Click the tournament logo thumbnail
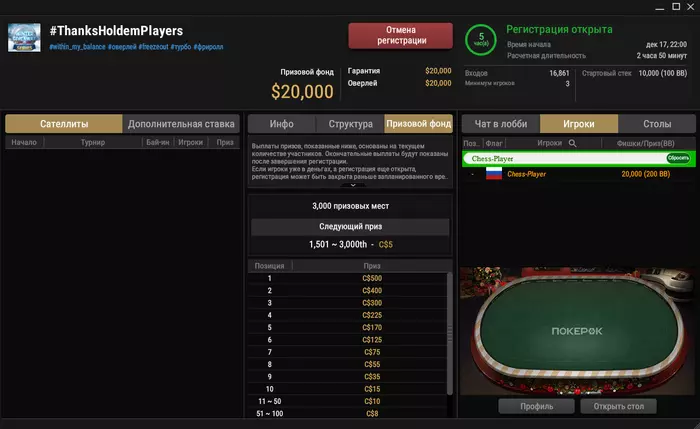700x429 pixels. point(24,37)
